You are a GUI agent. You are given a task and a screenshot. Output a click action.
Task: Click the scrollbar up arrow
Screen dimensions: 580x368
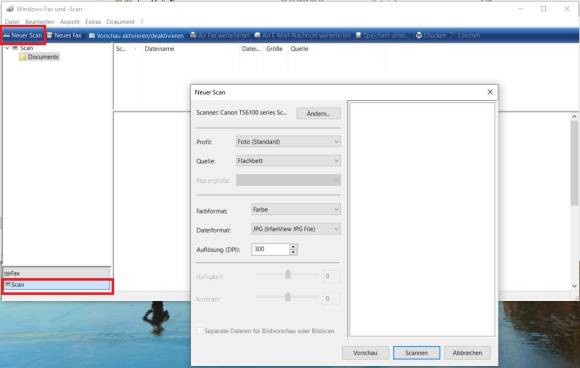click(574, 117)
